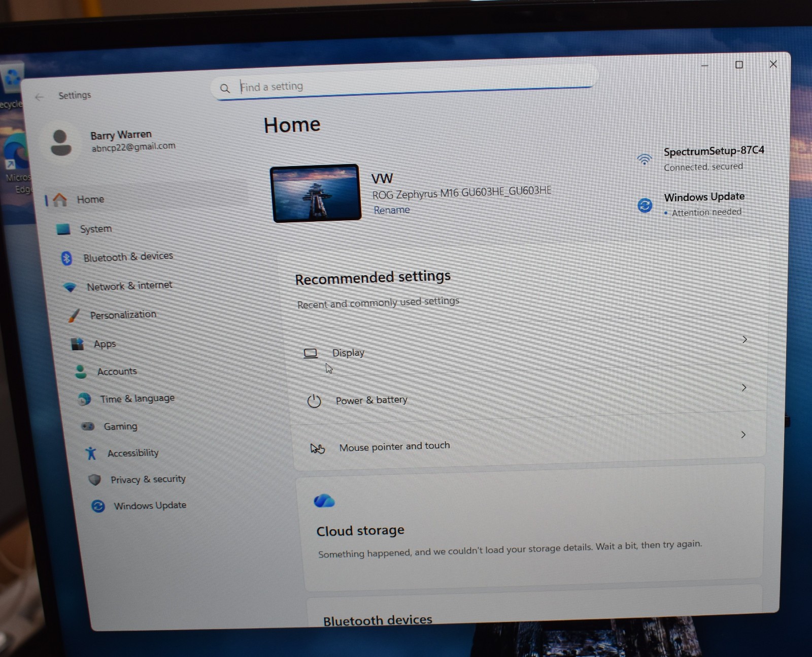Click the abncp22@gmail.com email text

click(133, 147)
